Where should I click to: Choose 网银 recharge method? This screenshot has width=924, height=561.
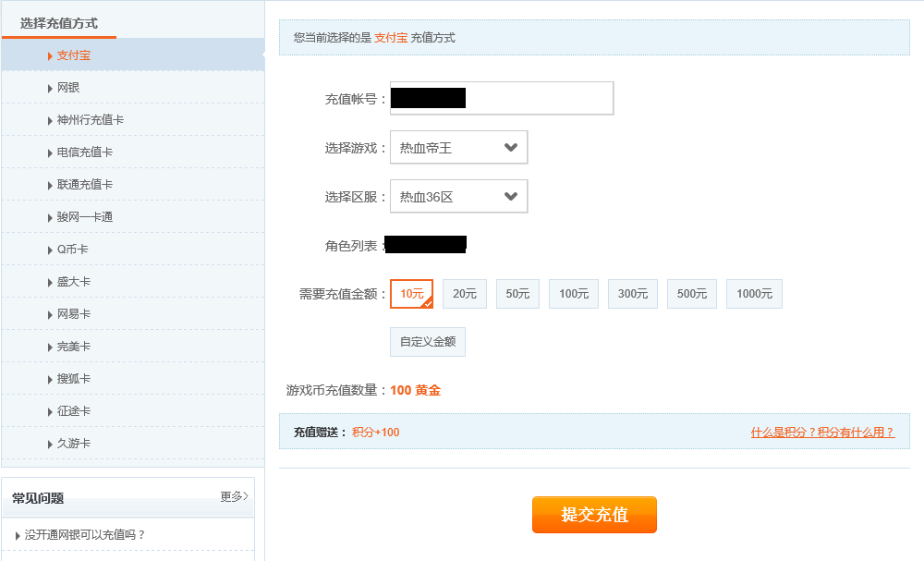[68, 88]
